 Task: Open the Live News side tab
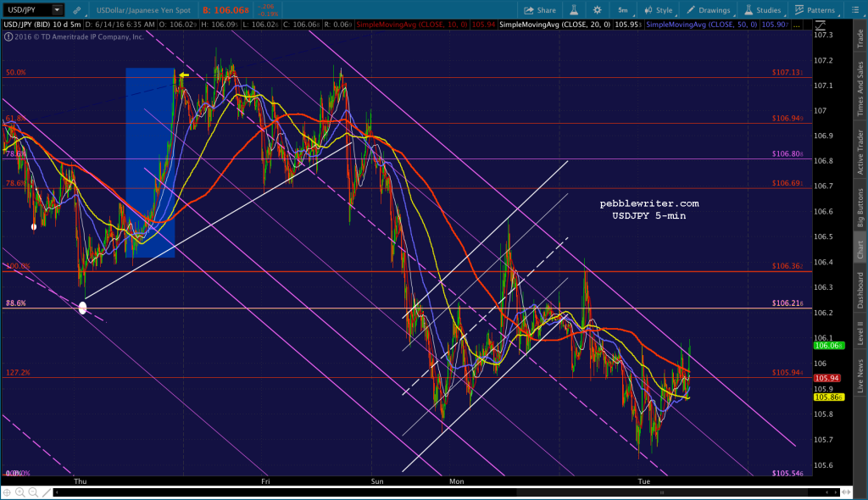pyautogui.click(x=860, y=376)
